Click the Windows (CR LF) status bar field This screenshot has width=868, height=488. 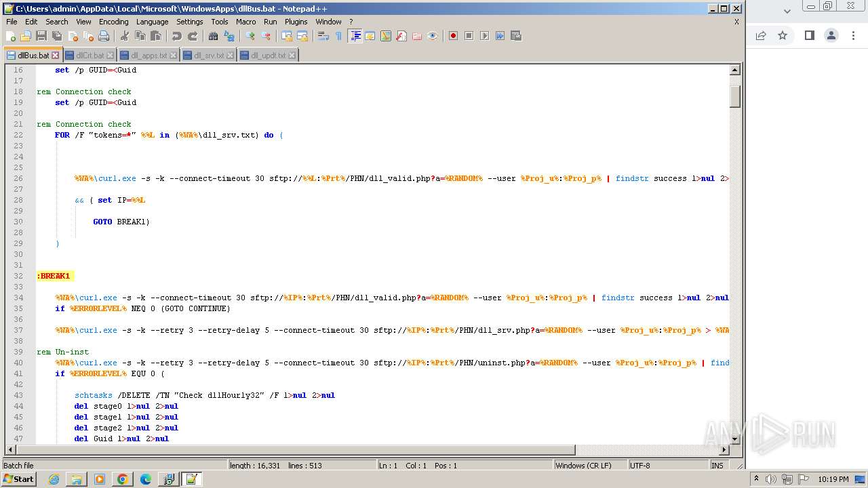tap(590, 466)
